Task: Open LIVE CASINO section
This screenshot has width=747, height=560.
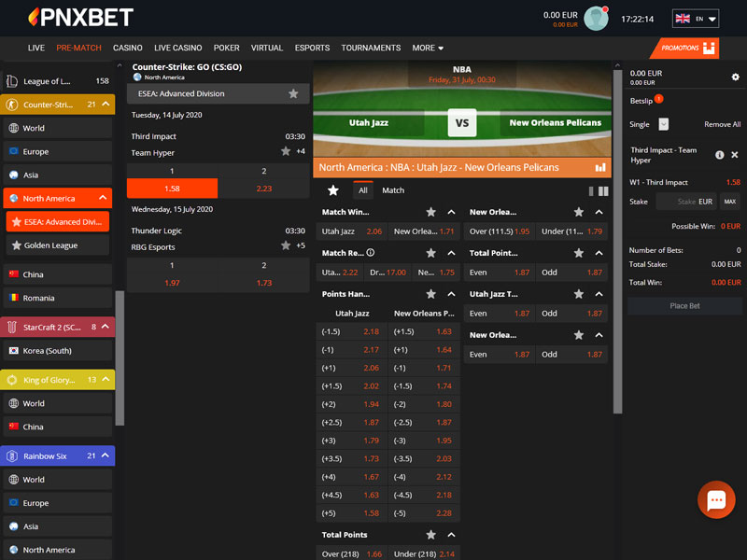Action: 178,49
